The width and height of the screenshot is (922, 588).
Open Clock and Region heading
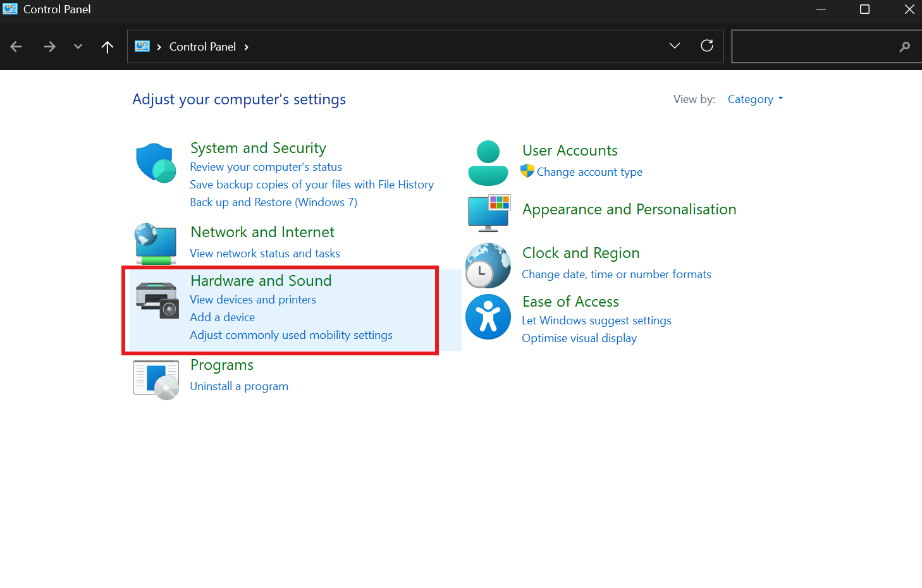[581, 253]
